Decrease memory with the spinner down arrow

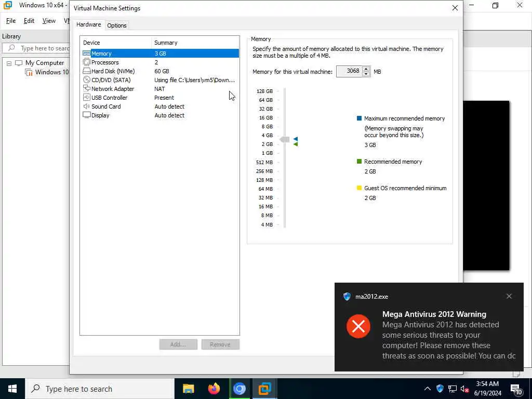(366, 74)
